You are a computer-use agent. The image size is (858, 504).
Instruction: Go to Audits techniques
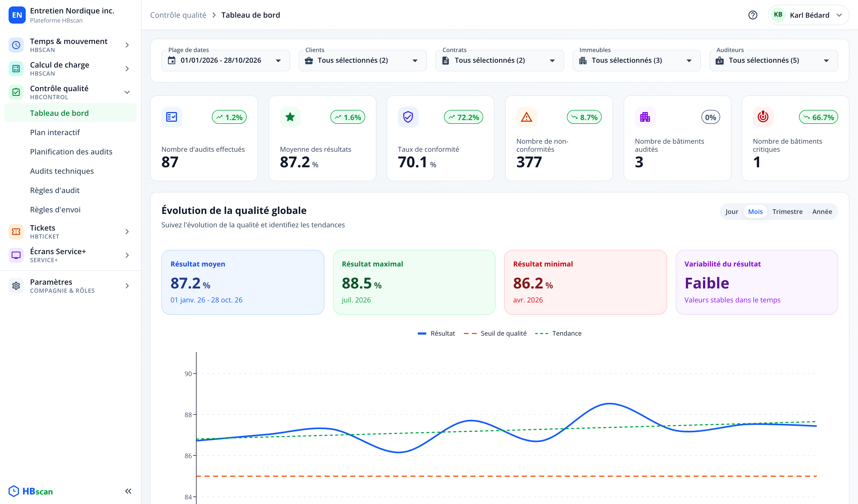70,171
